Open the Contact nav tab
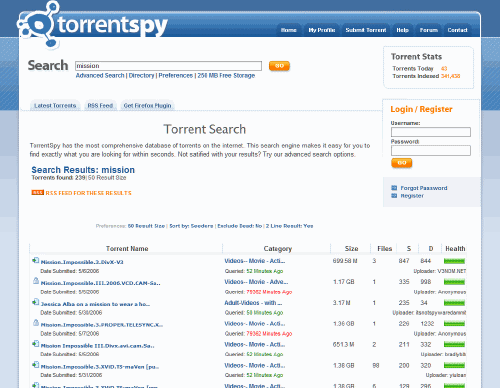This screenshot has height=388, width=500. pos(457,30)
